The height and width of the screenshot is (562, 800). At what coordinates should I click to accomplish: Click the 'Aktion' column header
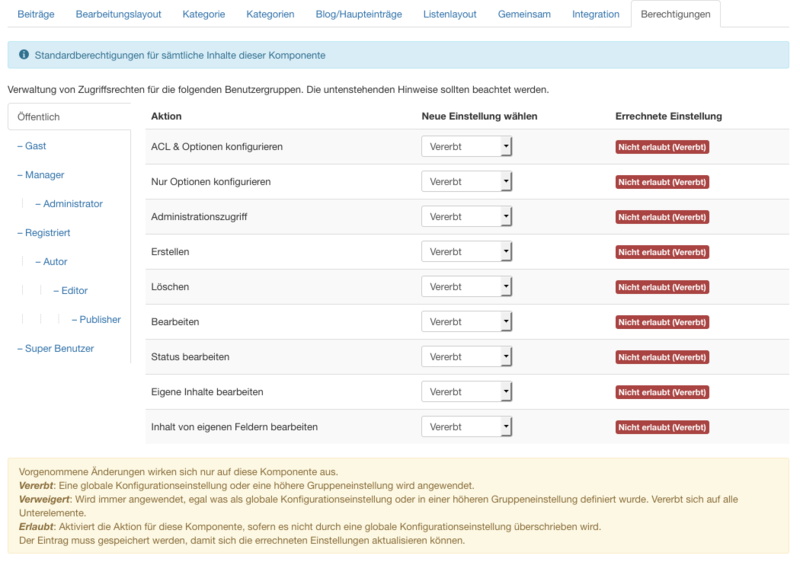tap(166, 116)
